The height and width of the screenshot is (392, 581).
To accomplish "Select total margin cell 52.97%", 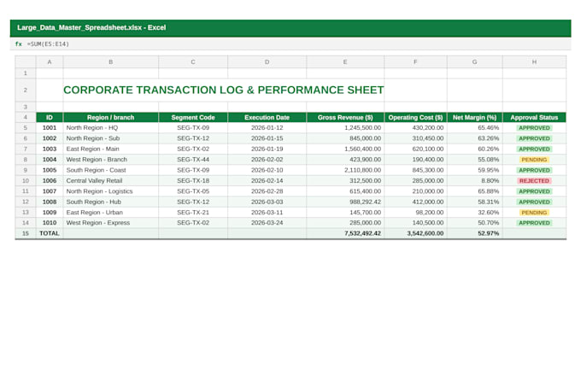I will 475,233.
